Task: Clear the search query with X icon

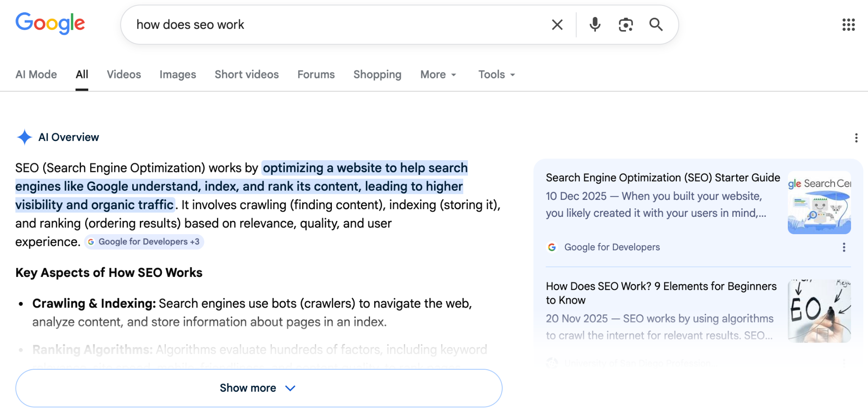Action: 557,25
